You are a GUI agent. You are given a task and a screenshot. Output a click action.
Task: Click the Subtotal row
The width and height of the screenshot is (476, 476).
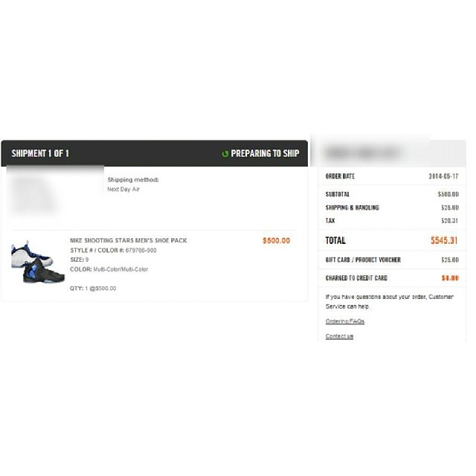point(392,194)
